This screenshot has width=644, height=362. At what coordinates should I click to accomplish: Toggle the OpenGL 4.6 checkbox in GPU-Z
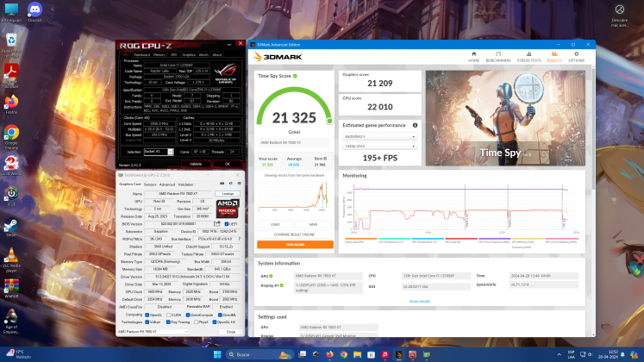point(215,322)
